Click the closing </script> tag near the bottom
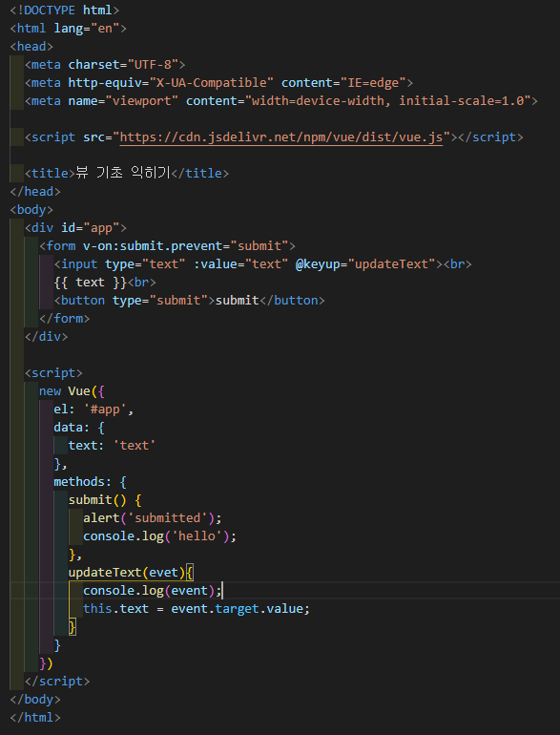This screenshot has width=560, height=735. point(57,682)
